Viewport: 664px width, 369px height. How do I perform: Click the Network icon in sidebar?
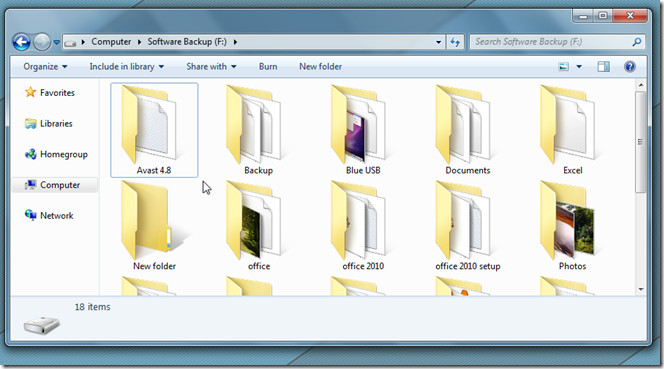(x=30, y=215)
